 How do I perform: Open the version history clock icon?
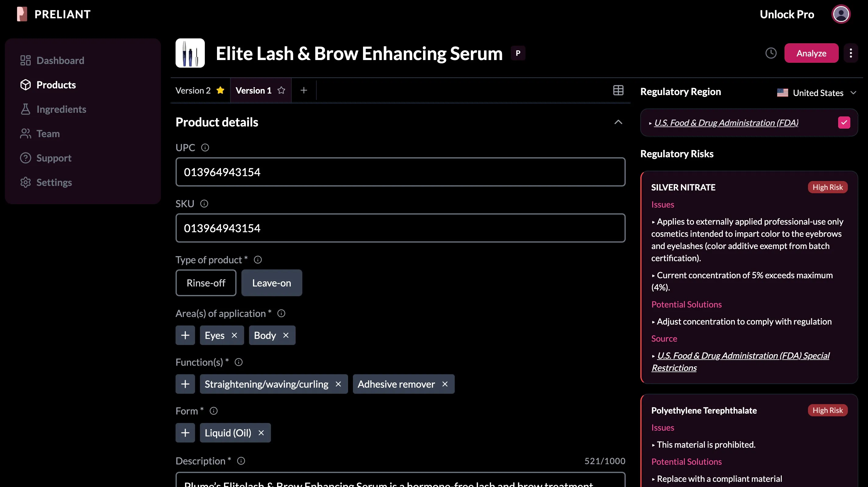(x=770, y=53)
